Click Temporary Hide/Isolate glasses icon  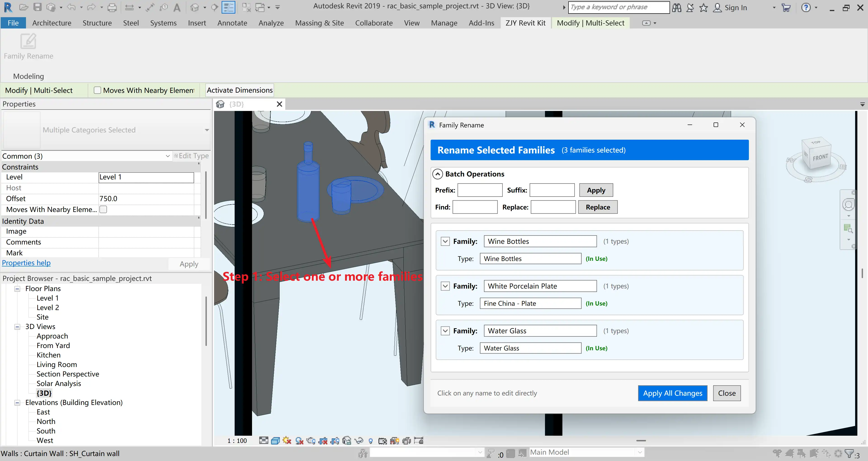point(359,441)
